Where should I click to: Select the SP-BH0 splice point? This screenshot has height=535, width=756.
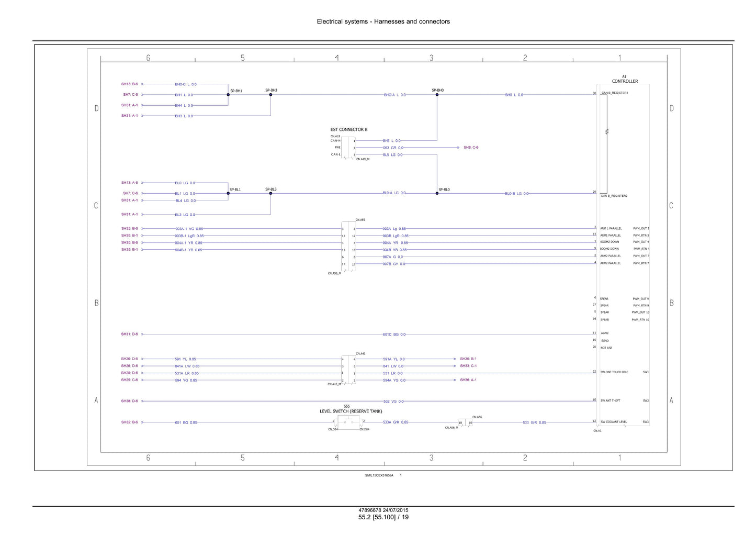click(x=437, y=95)
